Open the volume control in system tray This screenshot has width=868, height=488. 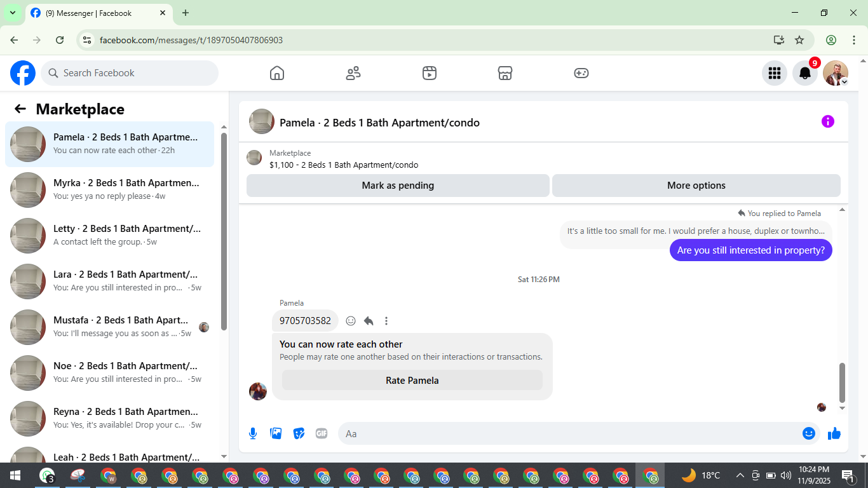click(786, 475)
